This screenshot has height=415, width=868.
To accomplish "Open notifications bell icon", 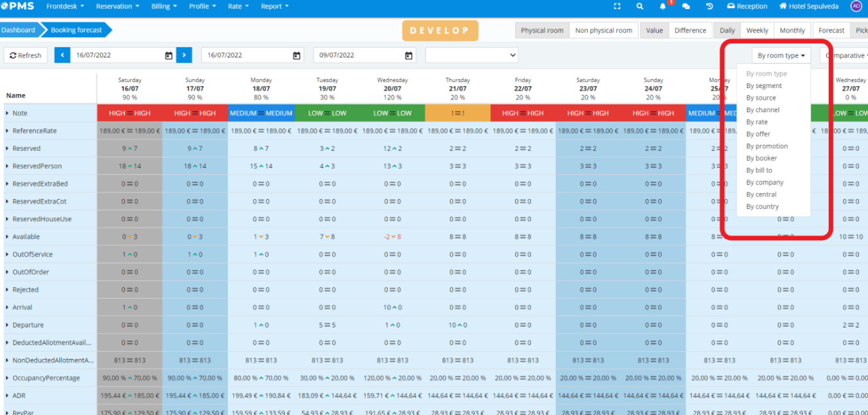I will pyautogui.click(x=664, y=7).
